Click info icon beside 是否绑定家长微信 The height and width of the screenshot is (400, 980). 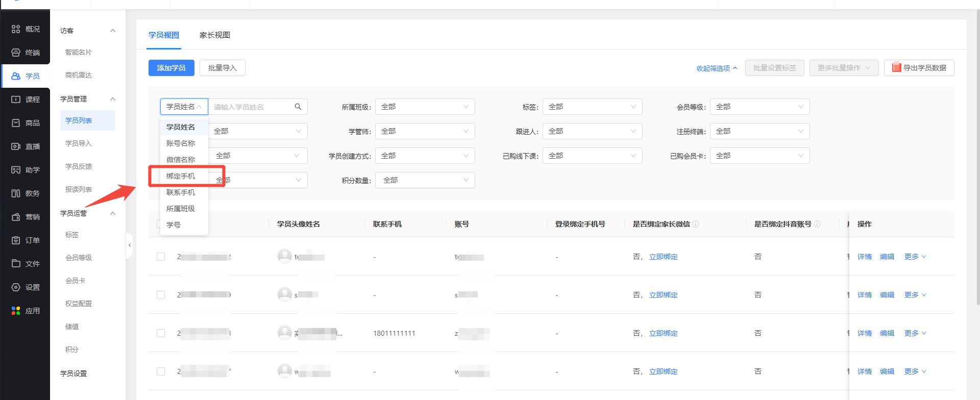click(696, 224)
